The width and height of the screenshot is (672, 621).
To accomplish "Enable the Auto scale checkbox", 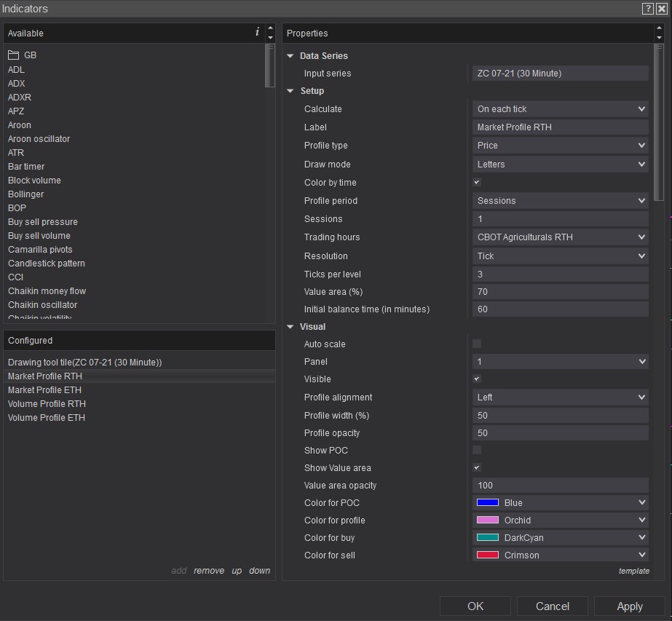I will click(x=477, y=344).
